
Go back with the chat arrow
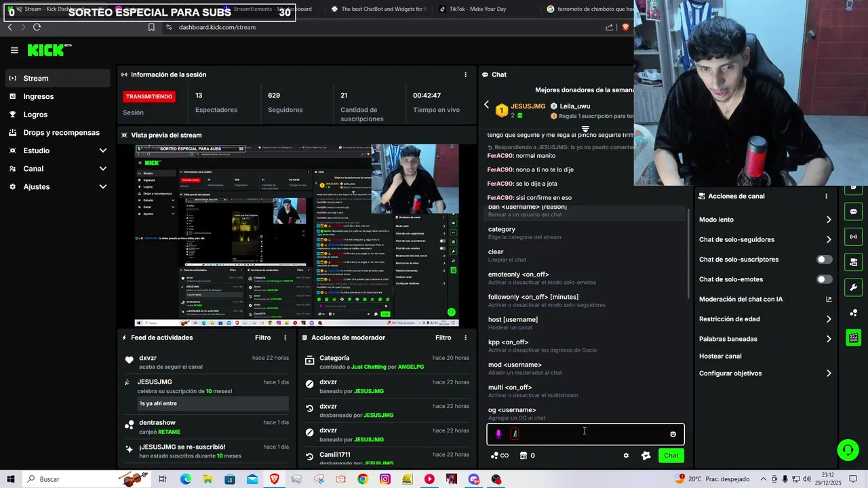(486, 104)
